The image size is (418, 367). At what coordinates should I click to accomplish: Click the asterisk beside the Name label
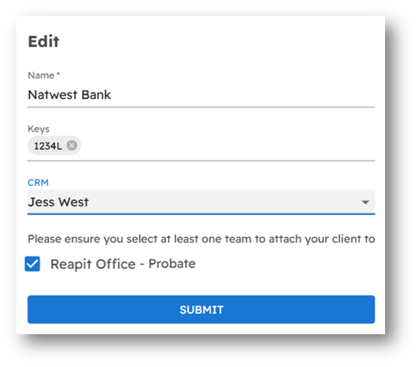[x=58, y=73]
